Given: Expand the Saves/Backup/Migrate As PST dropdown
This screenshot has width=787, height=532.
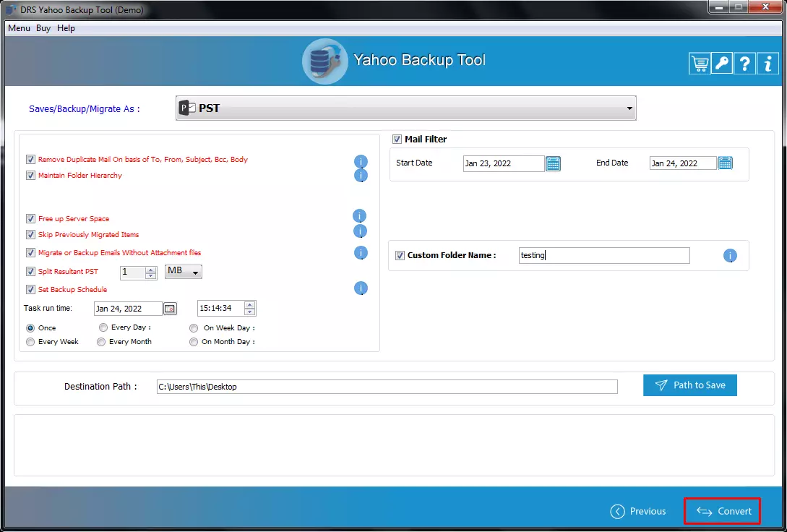Looking at the screenshot, I should (406, 108).
